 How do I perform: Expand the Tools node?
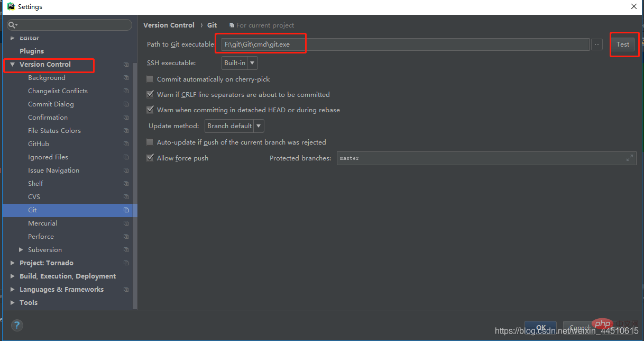pos(13,303)
